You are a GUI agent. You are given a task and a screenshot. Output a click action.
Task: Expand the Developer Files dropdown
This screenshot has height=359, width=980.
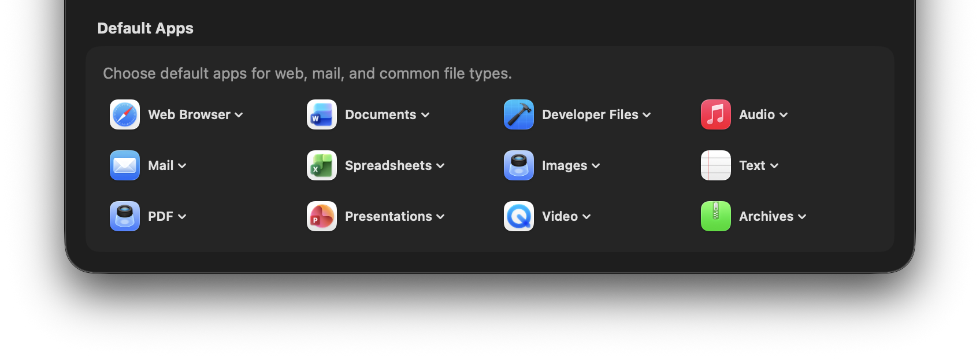[596, 114]
